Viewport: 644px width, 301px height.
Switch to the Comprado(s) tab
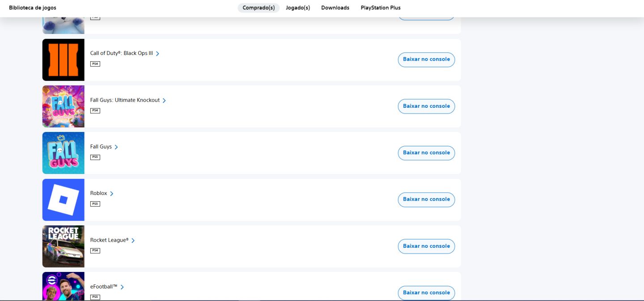click(258, 8)
